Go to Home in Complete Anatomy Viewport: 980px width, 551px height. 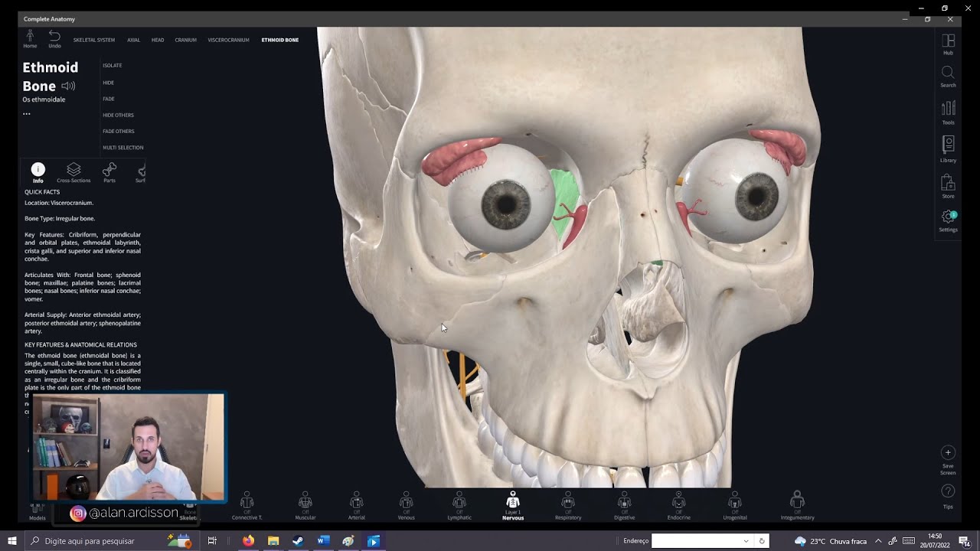30,39
